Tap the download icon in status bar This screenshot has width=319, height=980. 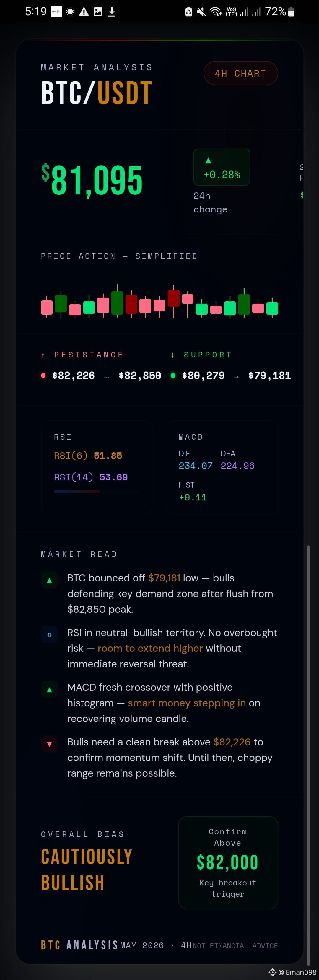point(112,12)
